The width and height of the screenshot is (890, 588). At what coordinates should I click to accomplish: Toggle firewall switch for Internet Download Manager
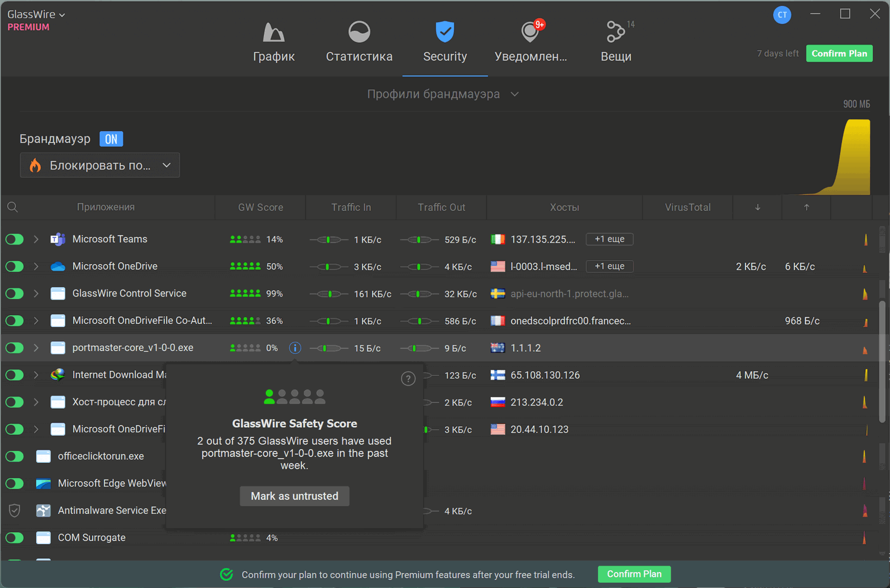(15, 375)
